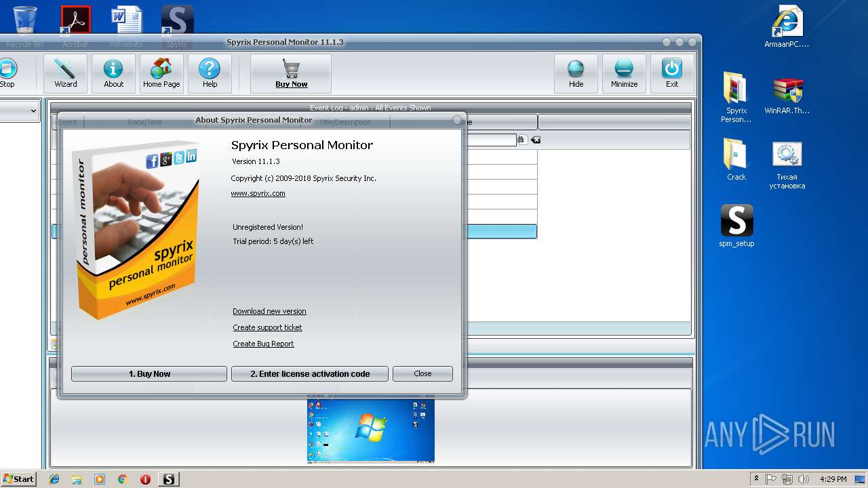Click the LinkedIn icon on the product box
The height and width of the screenshot is (488, 868).
[191, 157]
